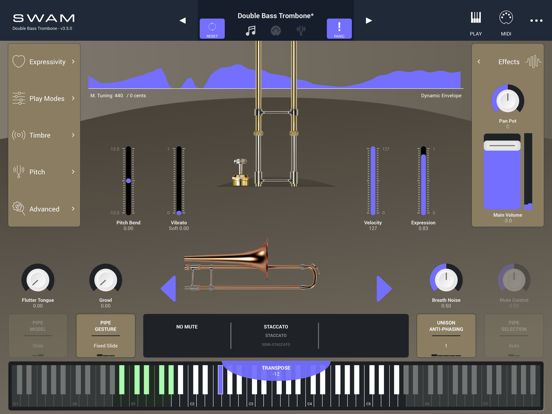The height and width of the screenshot is (414, 552).
Task: Click the M. Tuning 440 / 0 cents text
Action: [118, 95]
